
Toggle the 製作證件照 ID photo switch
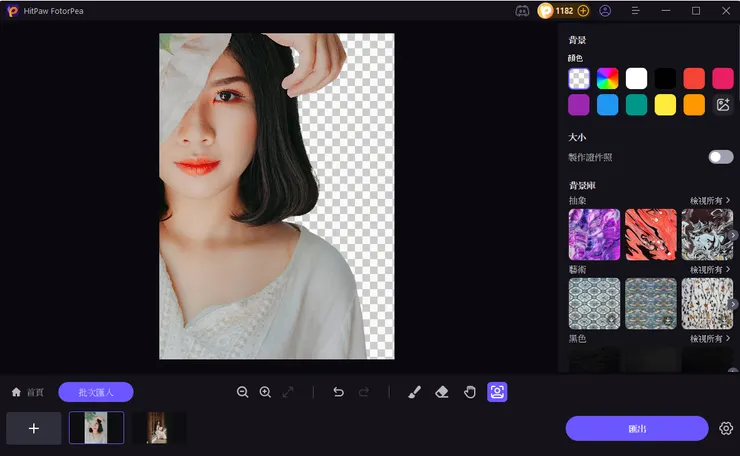pos(721,157)
